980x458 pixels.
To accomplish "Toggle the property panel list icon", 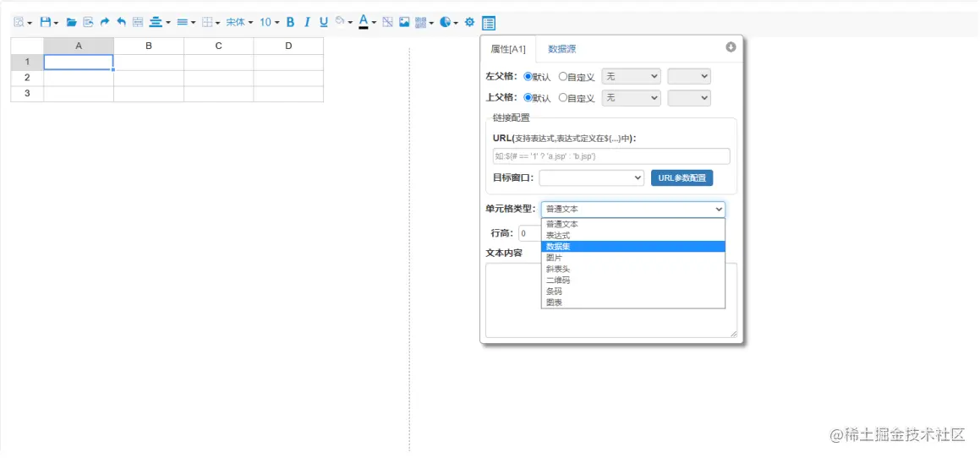I will coord(489,23).
